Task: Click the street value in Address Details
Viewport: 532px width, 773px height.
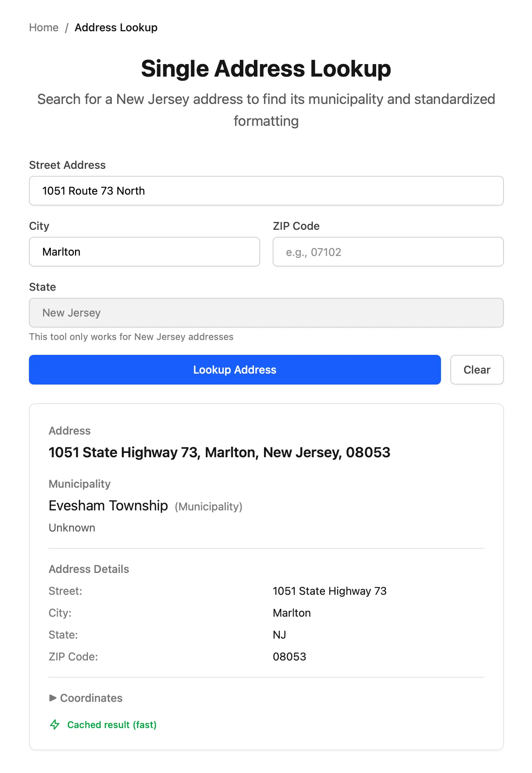Action: pyautogui.click(x=329, y=591)
